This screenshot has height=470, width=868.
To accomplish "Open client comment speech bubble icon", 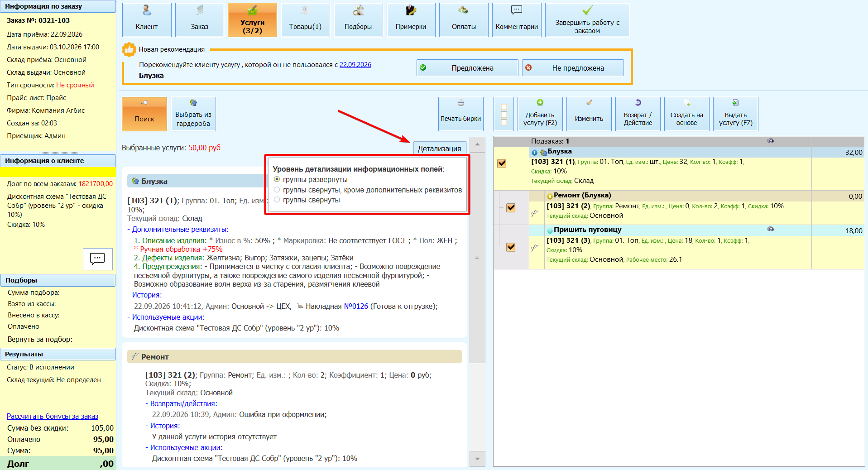I will tap(98, 259).
